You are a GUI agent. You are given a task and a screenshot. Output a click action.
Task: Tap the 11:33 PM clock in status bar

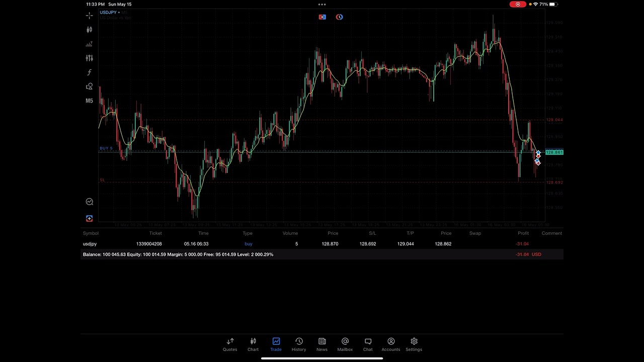95,4
